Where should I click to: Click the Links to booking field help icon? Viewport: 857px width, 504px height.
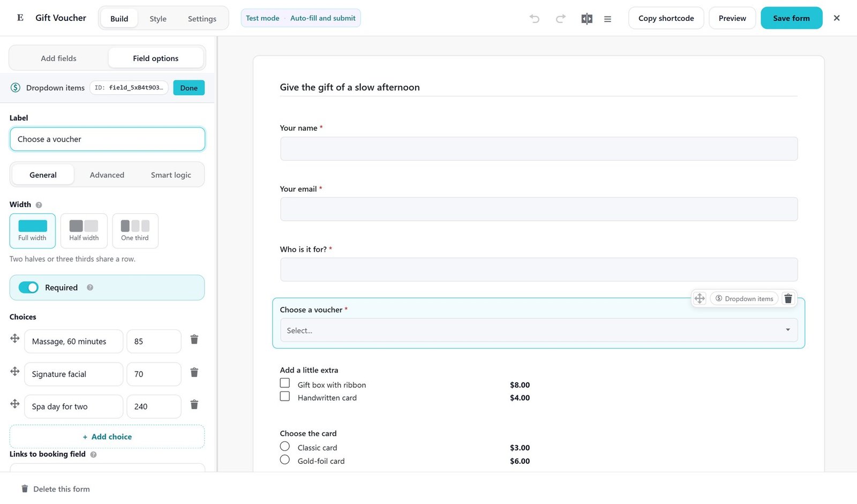click(93, 455)
